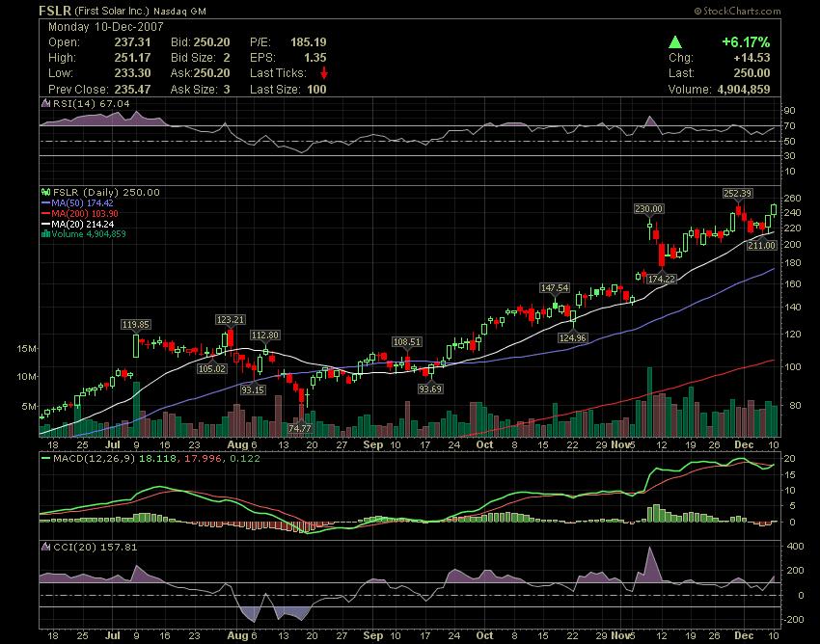Screen dimensions: 820x644
Task: Click the candlestick icon before FSLR (Daily)
Action: click(x=46, y=193)
